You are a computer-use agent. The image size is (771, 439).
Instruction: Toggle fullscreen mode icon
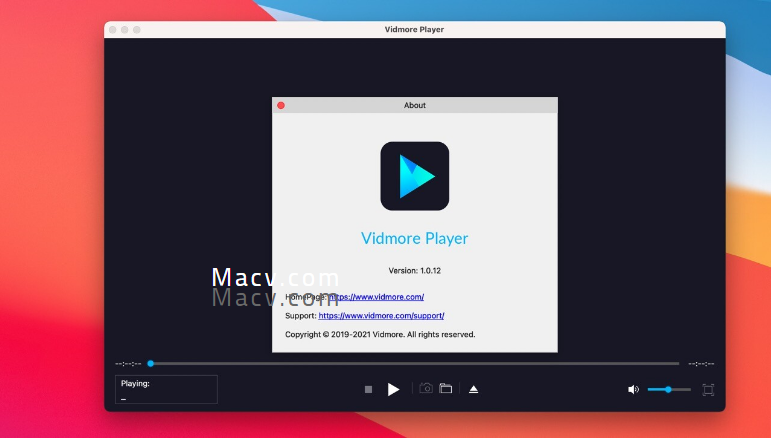coord(708,389)
